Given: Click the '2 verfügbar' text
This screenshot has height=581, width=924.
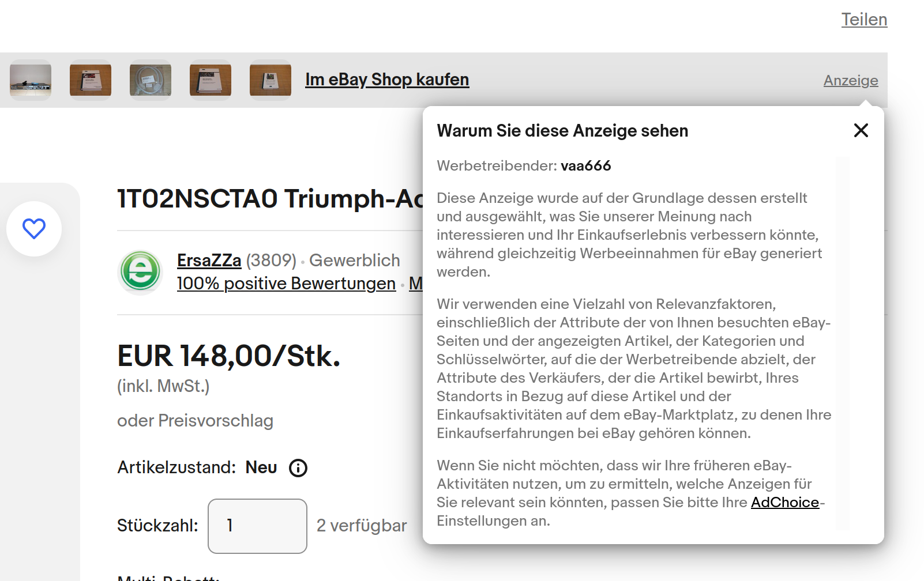Looking at the screenshot, I should tap(362, 526).
